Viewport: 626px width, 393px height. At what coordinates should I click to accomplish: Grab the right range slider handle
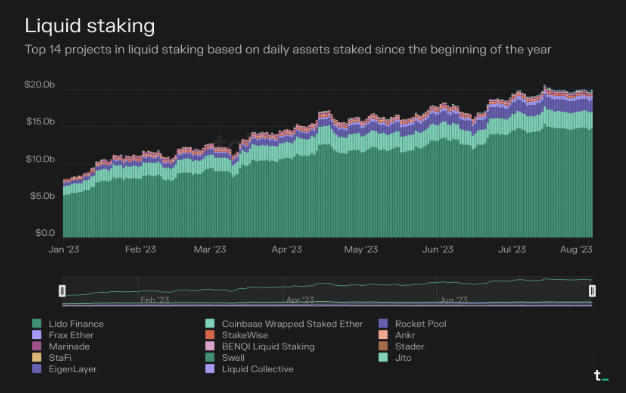click(x=592, y=291)
